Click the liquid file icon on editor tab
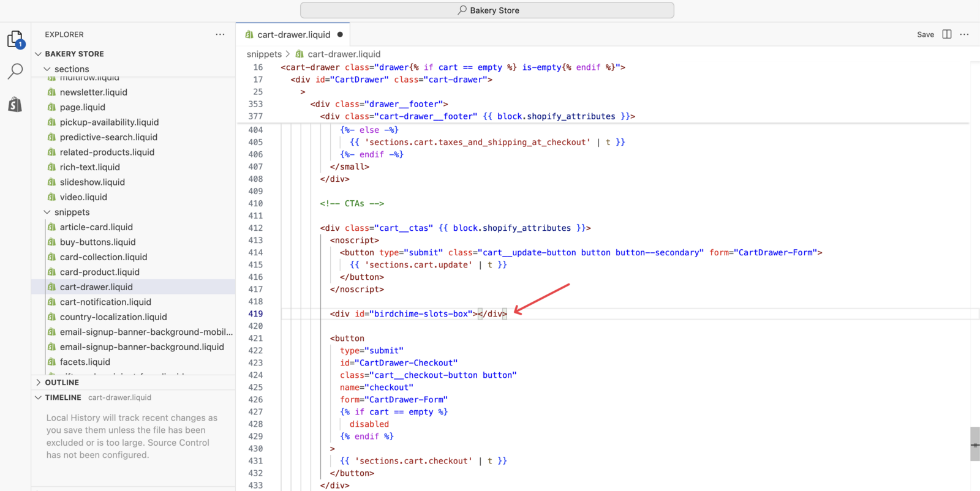 pyautogui.click(x=249, y=34)
